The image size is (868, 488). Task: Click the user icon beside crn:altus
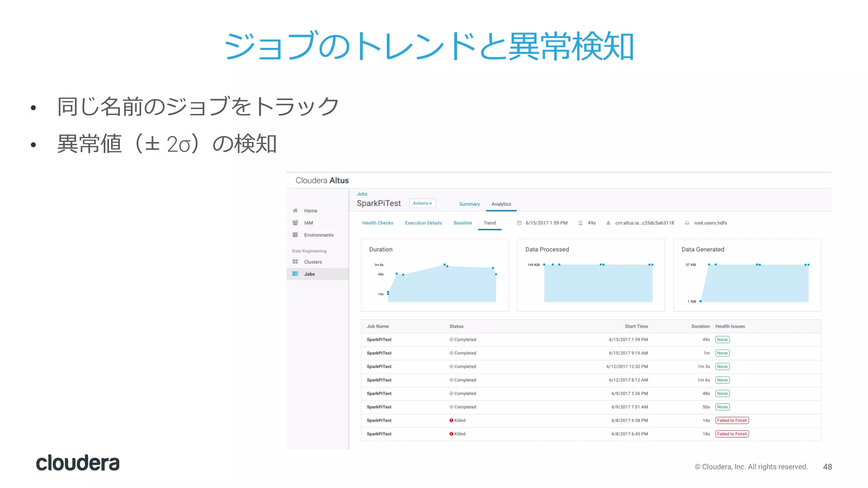(x=608, y=223)
